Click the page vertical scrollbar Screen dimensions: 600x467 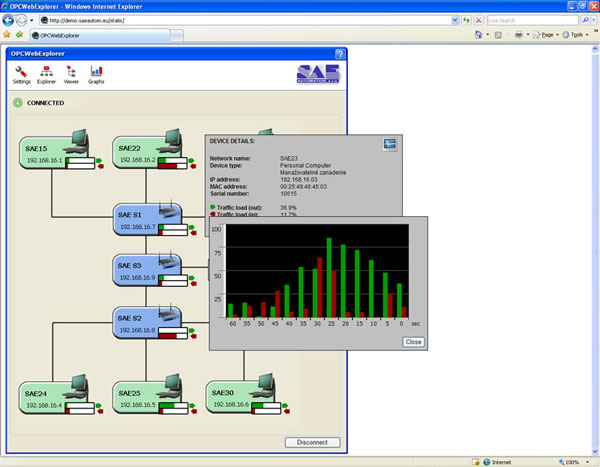tap(595, 250)
